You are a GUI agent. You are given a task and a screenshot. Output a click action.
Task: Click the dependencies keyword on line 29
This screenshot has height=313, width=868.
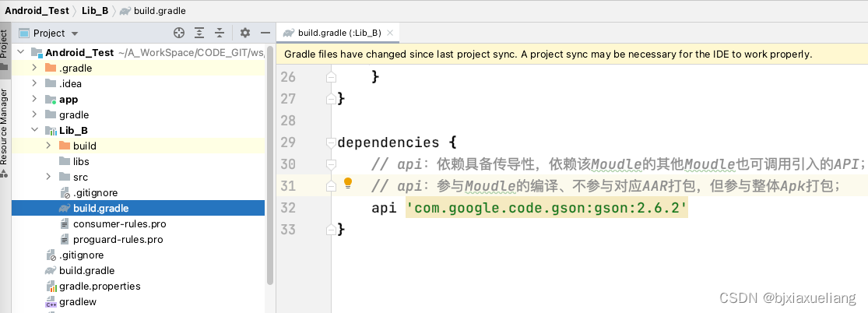(x=388, y=142)
